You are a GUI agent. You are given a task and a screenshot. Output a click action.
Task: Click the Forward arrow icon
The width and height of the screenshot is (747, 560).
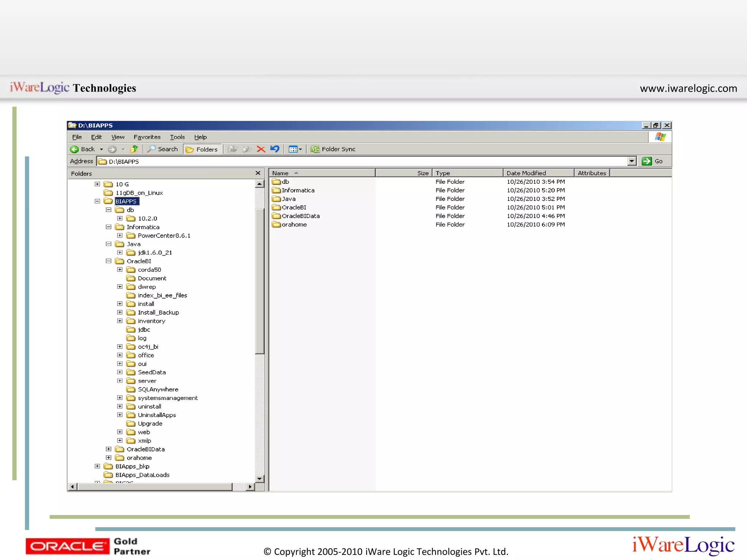[x=112, y=149]
